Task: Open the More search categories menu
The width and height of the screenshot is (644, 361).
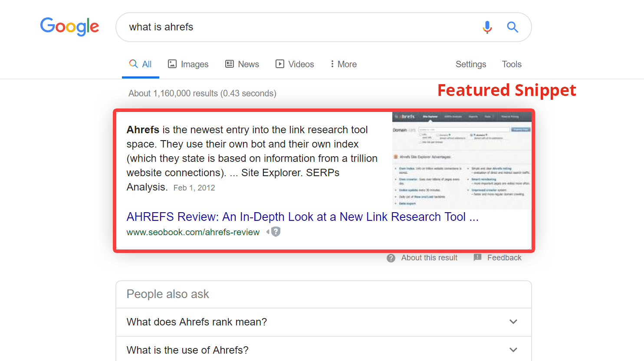Action: pyautogui.click(x=343, y=64)
